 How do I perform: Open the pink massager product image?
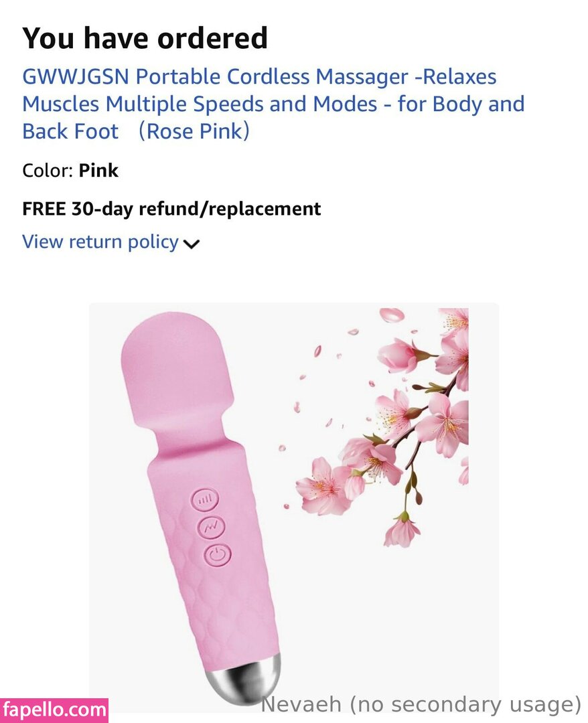pos(293,505)
